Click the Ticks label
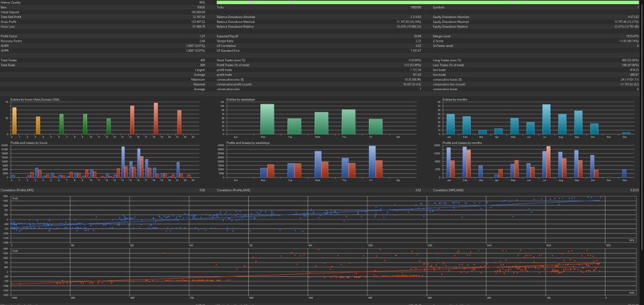Screen dimensions: 644x305 pyautogui.click(x=220, y=7)
